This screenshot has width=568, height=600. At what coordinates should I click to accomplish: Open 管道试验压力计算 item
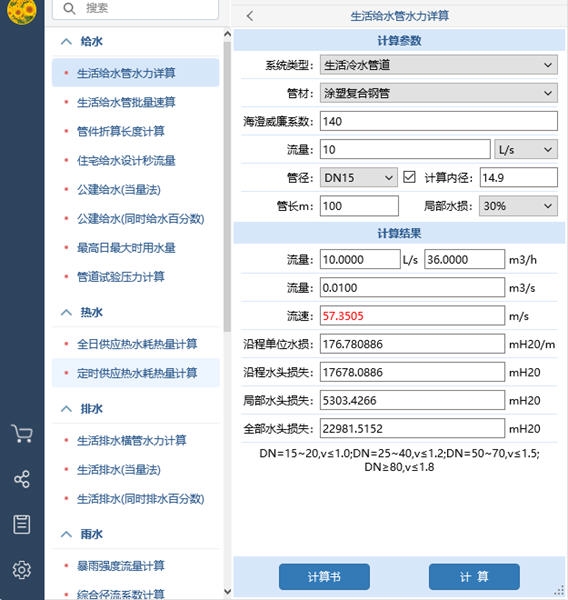135,277
